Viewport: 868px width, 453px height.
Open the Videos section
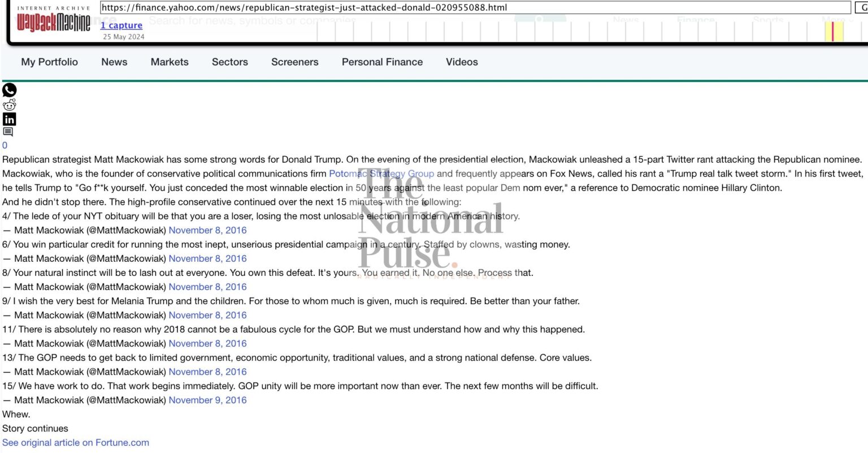coord(462,62)
